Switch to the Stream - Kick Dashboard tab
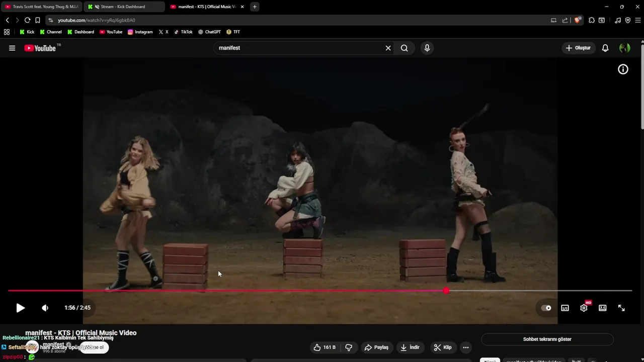 [123, 7]
